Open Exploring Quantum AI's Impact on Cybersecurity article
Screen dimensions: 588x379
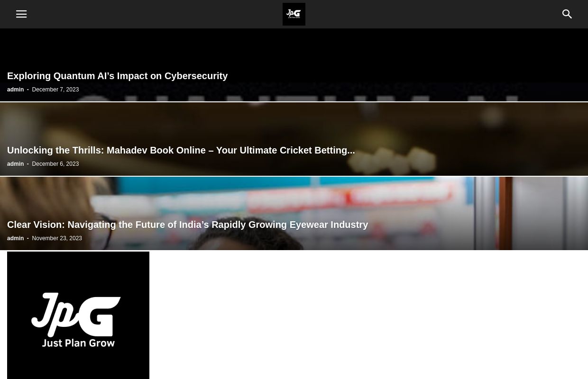pyautogui.click(x=117, y=76)
